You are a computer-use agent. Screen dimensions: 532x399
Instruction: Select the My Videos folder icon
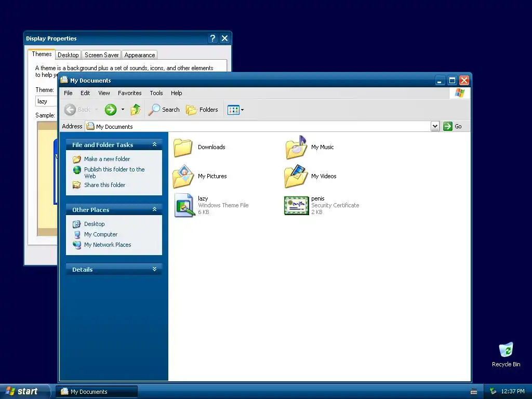coord(296,176)
